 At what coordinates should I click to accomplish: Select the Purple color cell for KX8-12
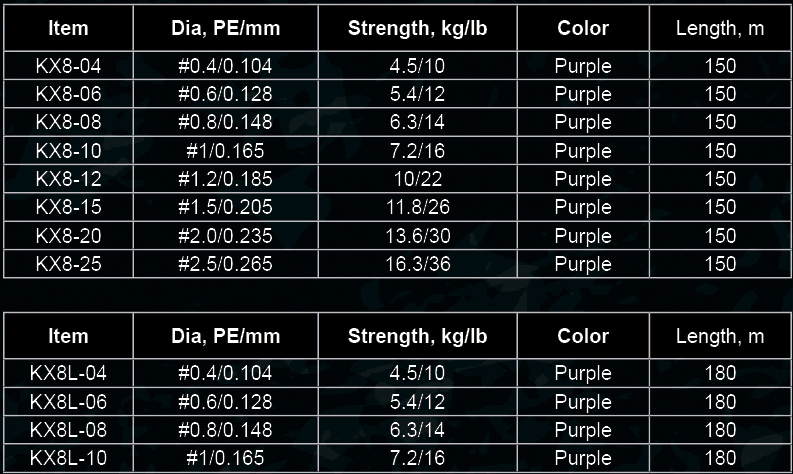pyautogui.click(x=583, y=179)
